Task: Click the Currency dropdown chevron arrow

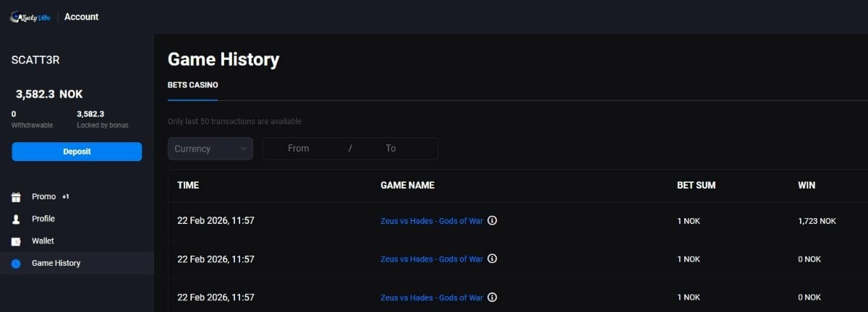Action: (x=243, y=149)
